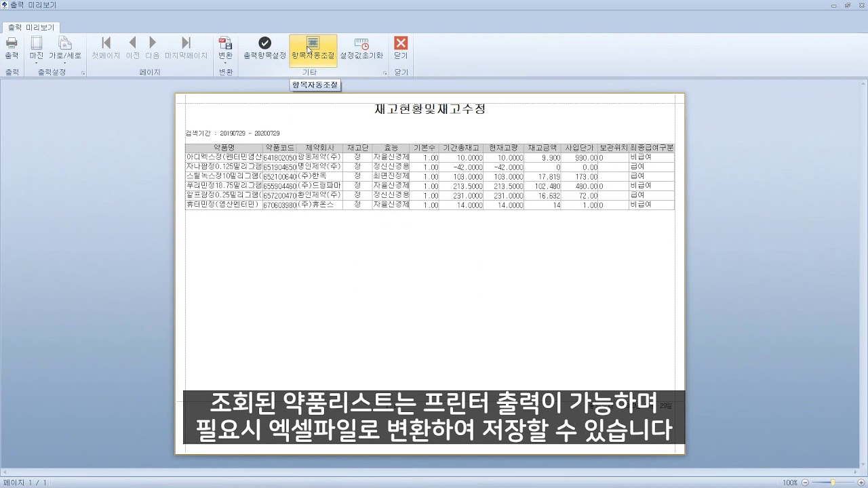Click the report title 재고현황및재고수정

point(430,109)
